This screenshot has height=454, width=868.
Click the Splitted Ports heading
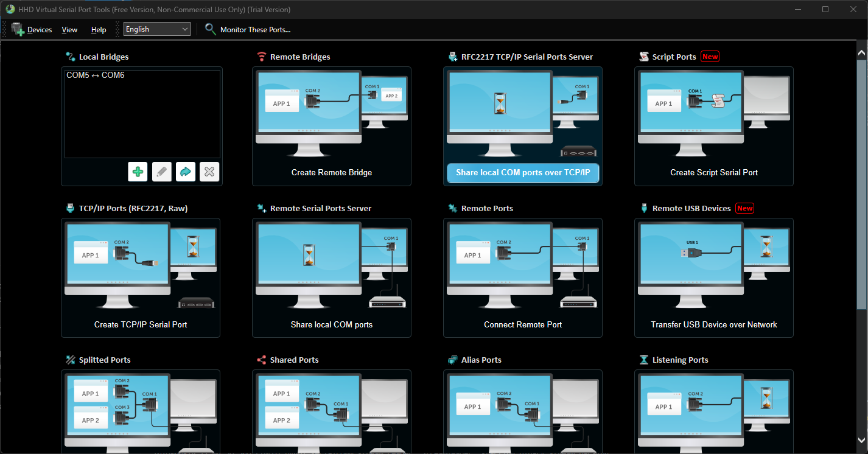point(105,360)
